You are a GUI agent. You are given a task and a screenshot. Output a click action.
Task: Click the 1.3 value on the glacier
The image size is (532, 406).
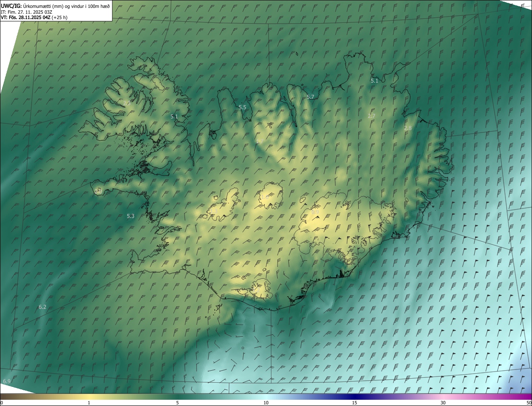(214, 211)
